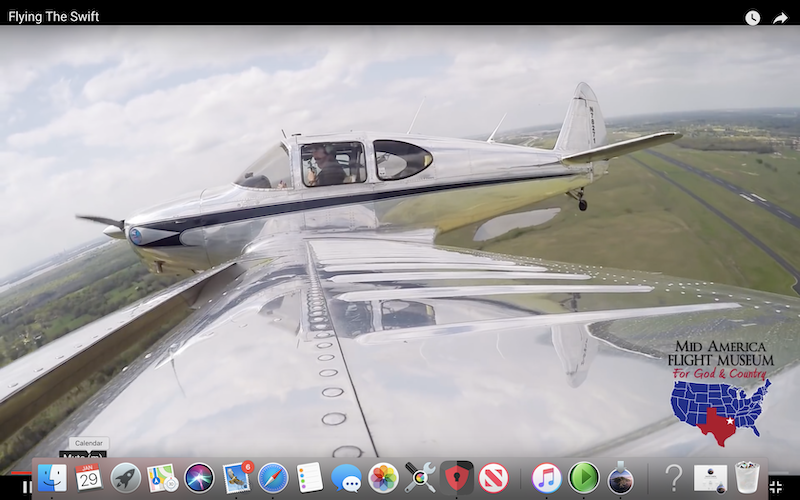800x500 pixels.
Task: Exit fullscreen mode of the video
Action: point(776,487)
